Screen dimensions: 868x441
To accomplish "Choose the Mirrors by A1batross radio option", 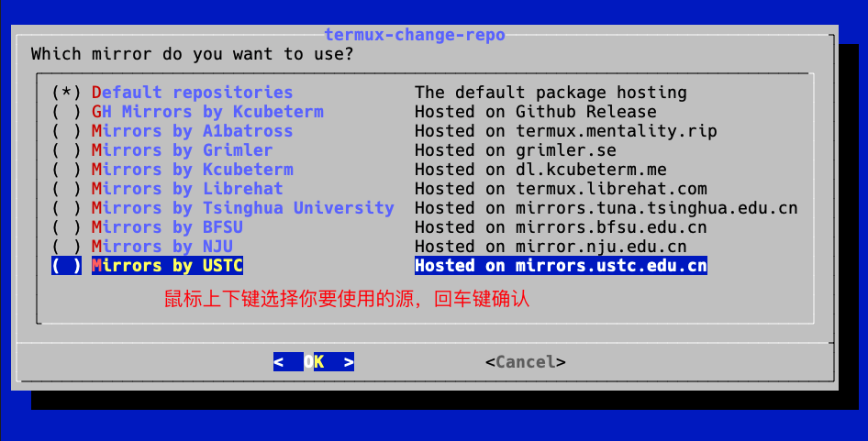I will click(66, 131).
